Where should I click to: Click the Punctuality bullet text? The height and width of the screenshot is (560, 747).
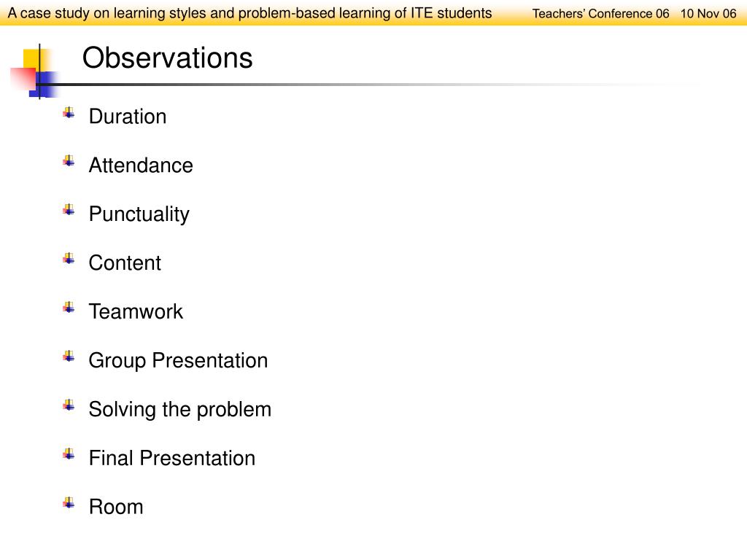pos(139,215)
